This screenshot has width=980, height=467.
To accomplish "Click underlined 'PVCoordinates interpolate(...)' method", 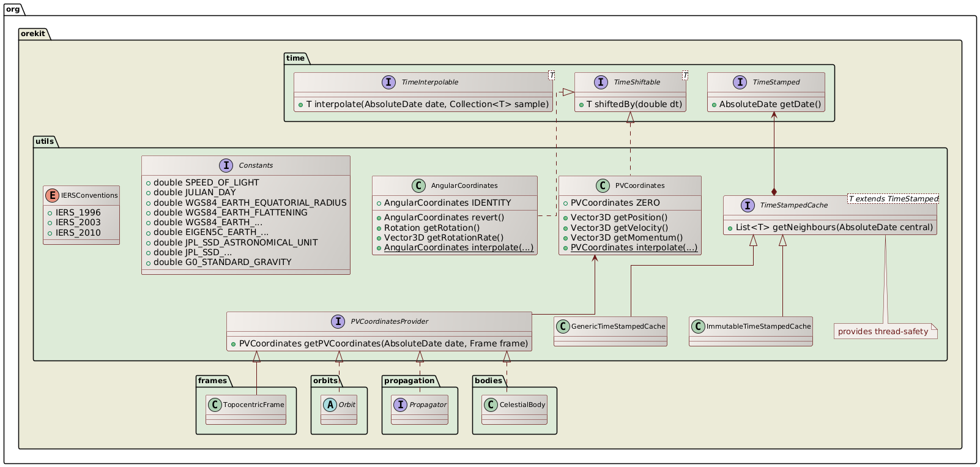I will point(634,247).
